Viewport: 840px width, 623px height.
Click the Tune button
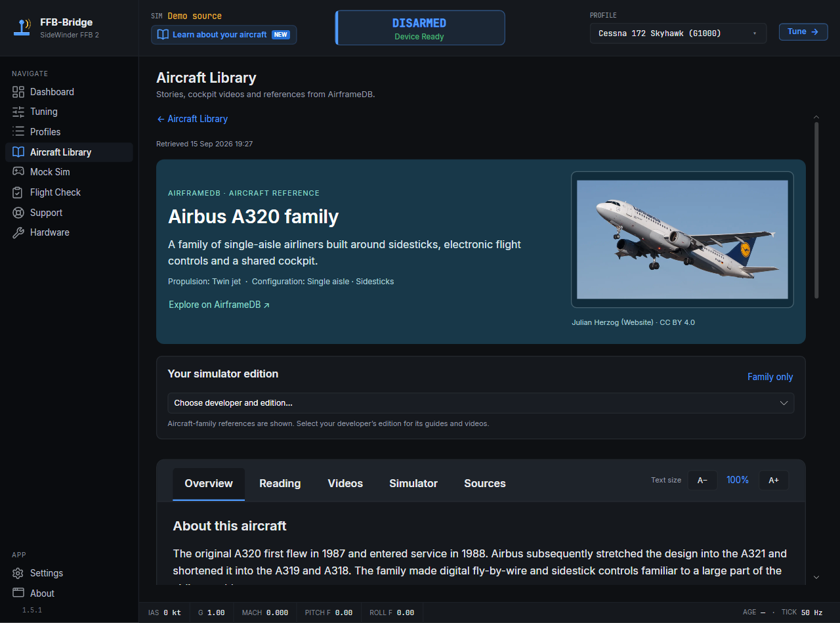[803, 32]
